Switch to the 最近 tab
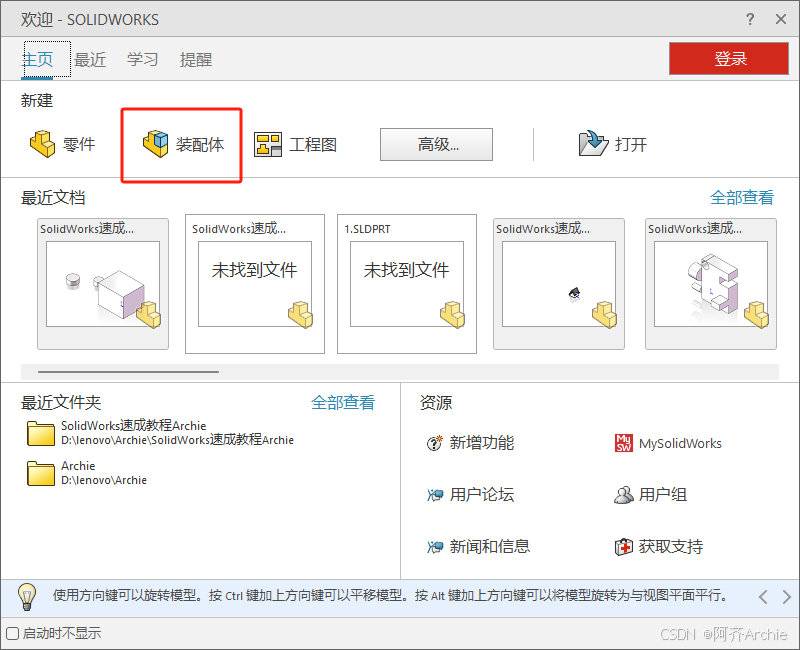 coord(90,60)
